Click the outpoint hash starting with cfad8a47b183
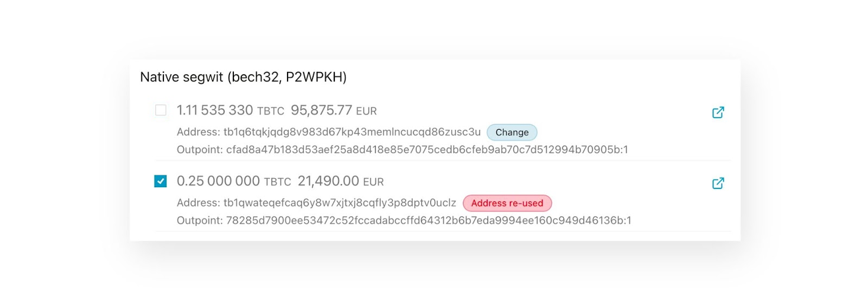 [x=427, y=149]
